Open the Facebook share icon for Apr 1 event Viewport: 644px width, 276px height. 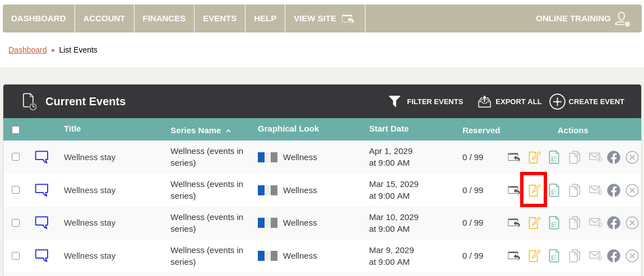click(614, 158)
